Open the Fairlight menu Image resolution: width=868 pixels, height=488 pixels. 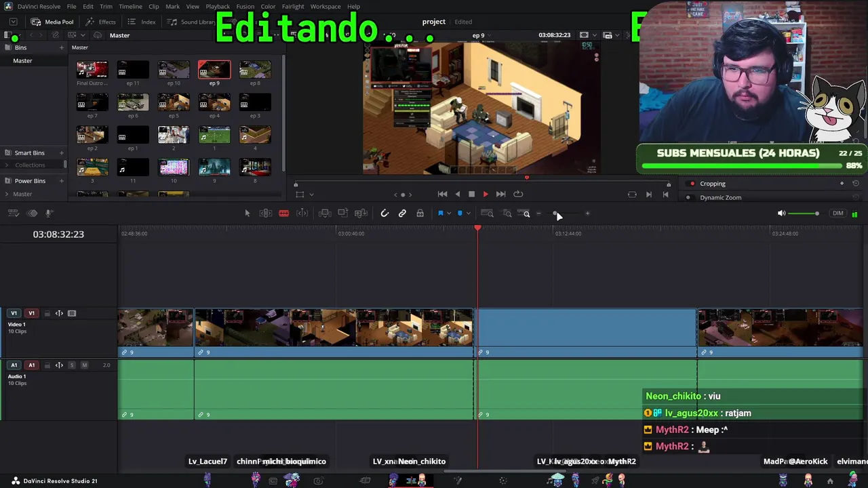tap(293, 6)
